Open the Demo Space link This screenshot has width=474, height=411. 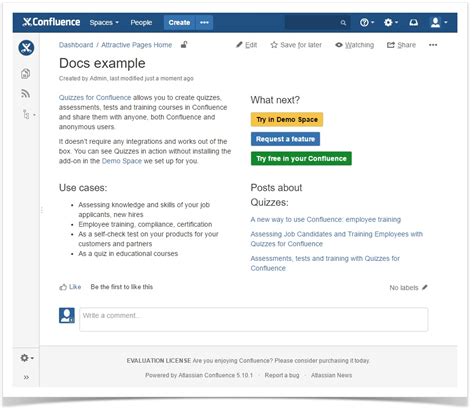tap(122, 161)
